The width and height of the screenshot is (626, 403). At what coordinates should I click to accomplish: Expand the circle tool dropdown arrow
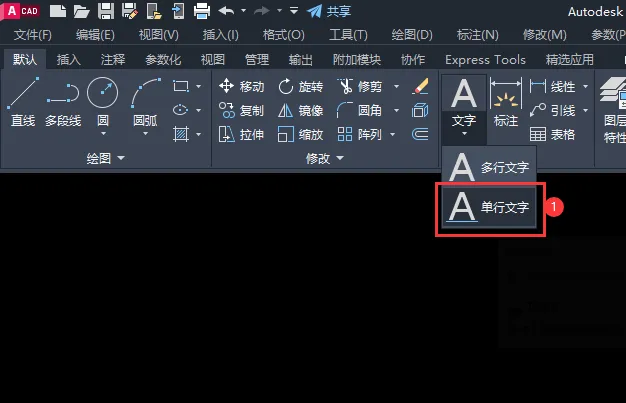(x=103, y=133)
